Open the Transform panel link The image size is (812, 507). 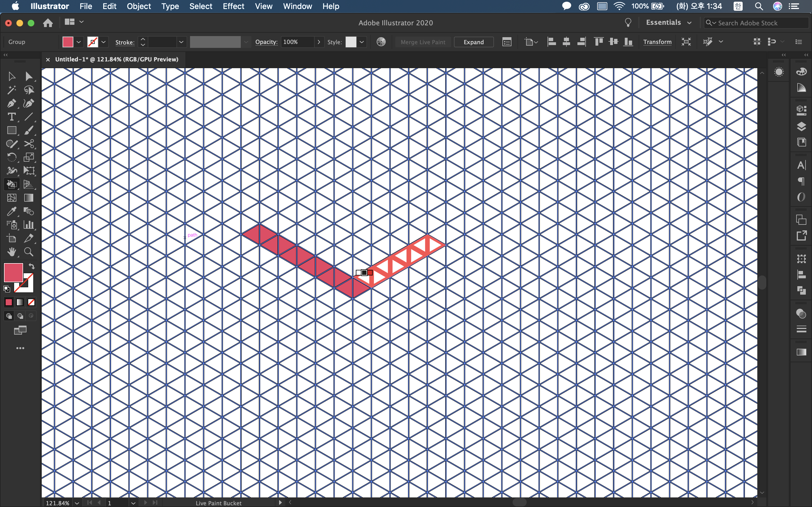point(657,42)
